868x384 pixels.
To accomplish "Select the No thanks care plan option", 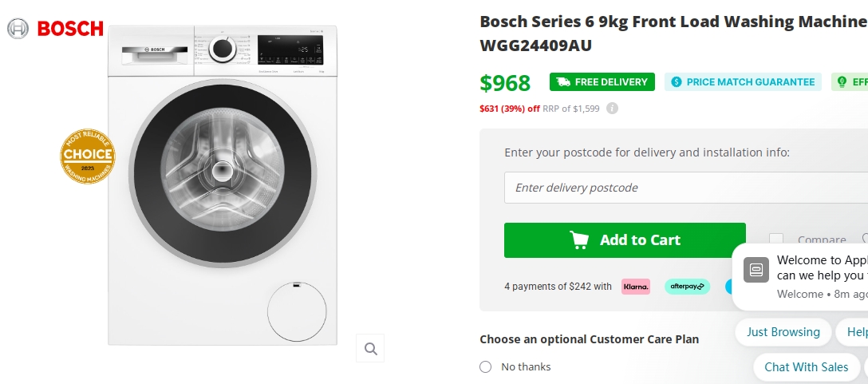I will (x=486, y=367).
